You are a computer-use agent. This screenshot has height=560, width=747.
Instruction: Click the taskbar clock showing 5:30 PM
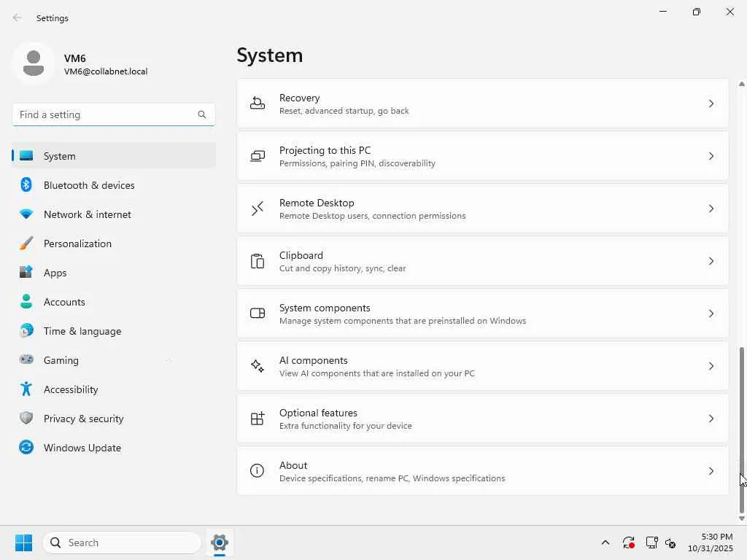(711, 542)
